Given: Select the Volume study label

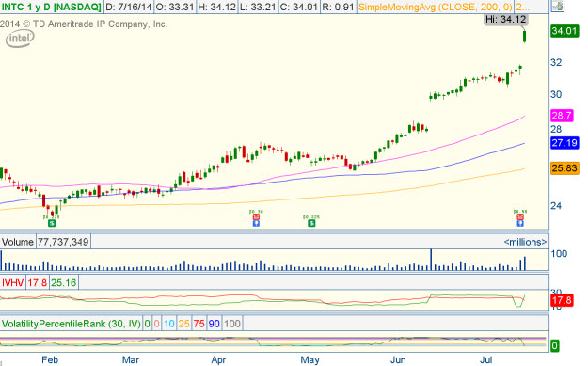Looking at the screenshot, I should 18,242.
